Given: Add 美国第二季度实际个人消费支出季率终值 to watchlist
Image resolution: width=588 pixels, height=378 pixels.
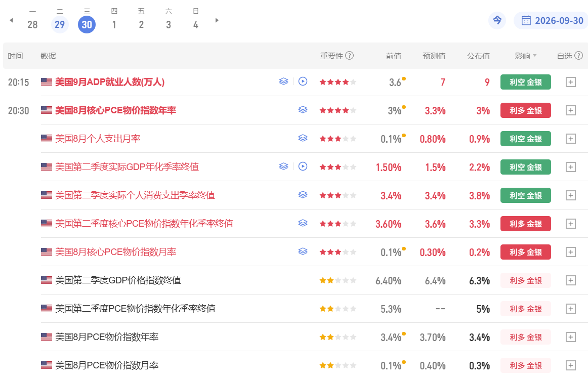Looking at the screenshot, I should tap(570, 195).
